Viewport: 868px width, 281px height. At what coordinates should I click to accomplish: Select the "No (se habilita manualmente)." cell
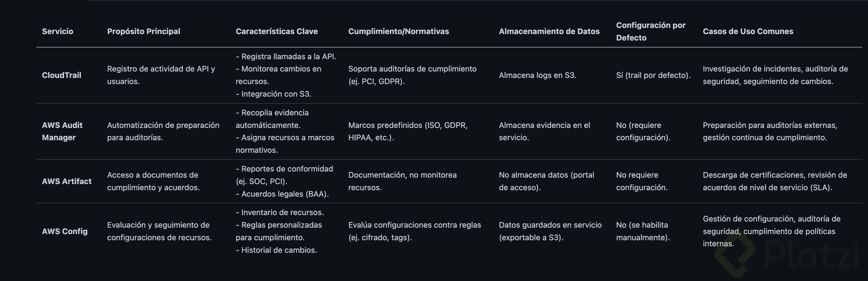pyautogui.click(x=642, y=231)
